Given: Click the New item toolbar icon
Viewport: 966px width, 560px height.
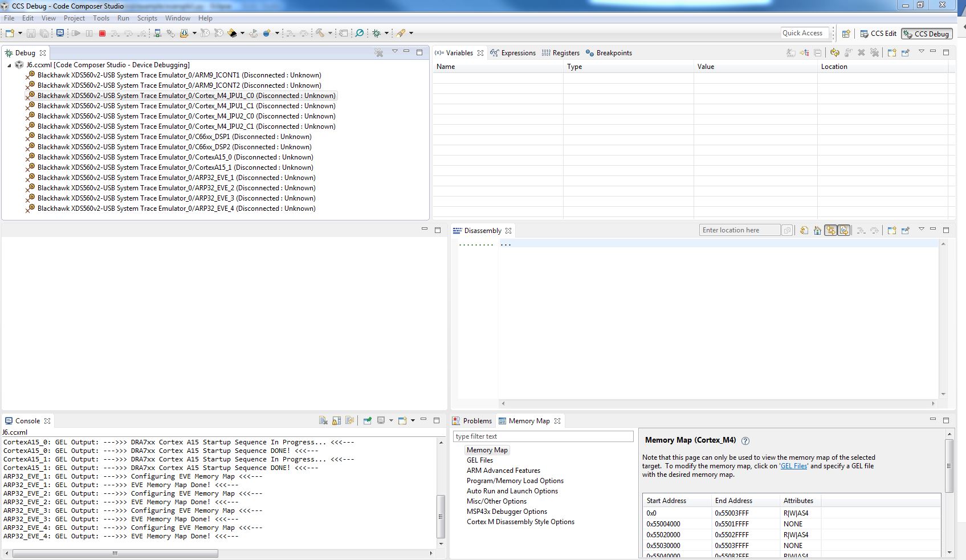Looking at the screenshot, I should pyautogui.click(x=10, y=34).
